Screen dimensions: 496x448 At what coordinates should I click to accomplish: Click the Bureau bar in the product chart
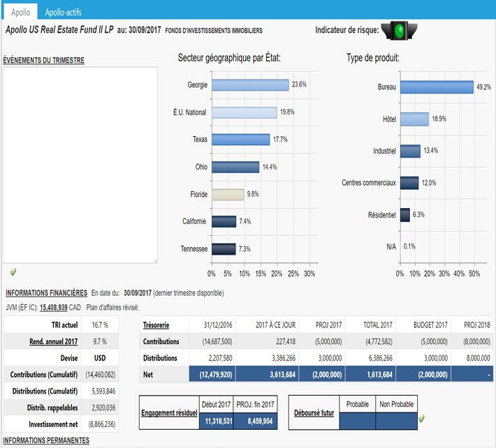[437, 87]
